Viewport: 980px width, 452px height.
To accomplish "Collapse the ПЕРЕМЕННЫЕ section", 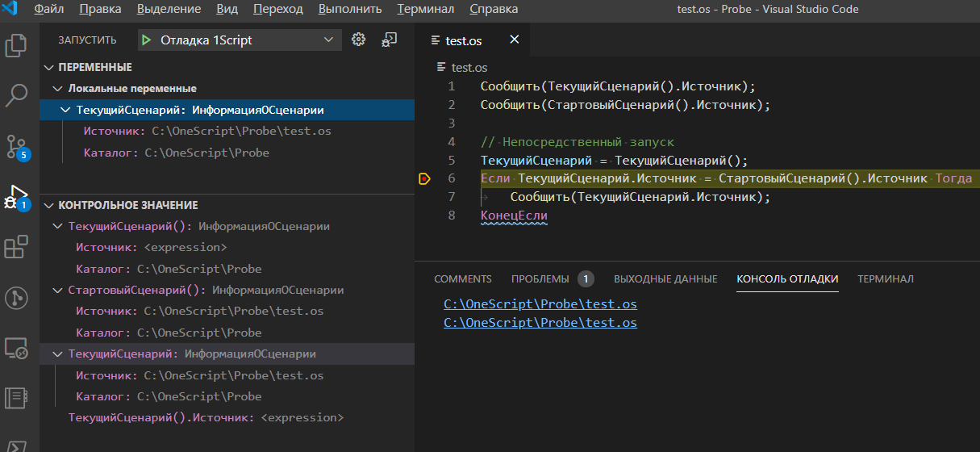I will click(x=48, y=67).
